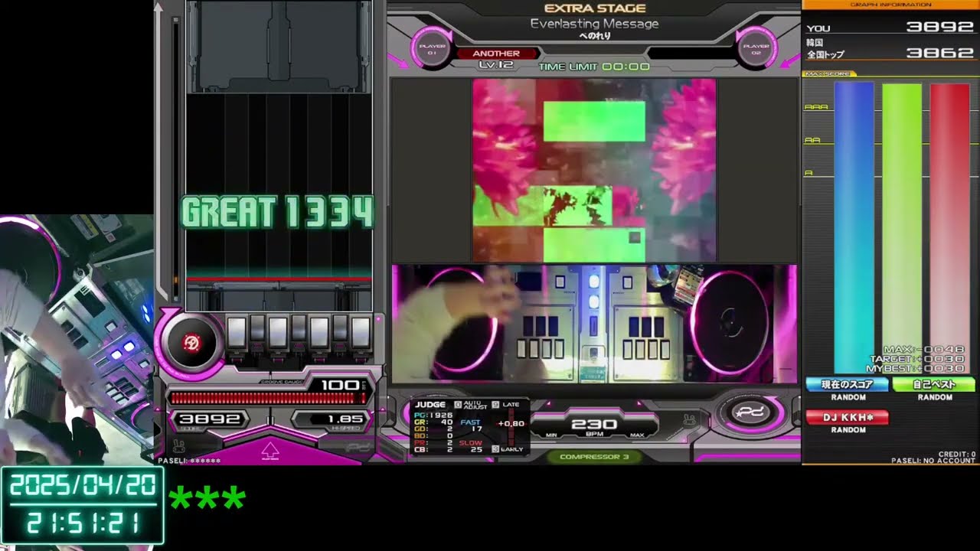Viewport: 980px width, 551px height.
Task: Click the 全国トップ 3862 score row
Action: 890,54
